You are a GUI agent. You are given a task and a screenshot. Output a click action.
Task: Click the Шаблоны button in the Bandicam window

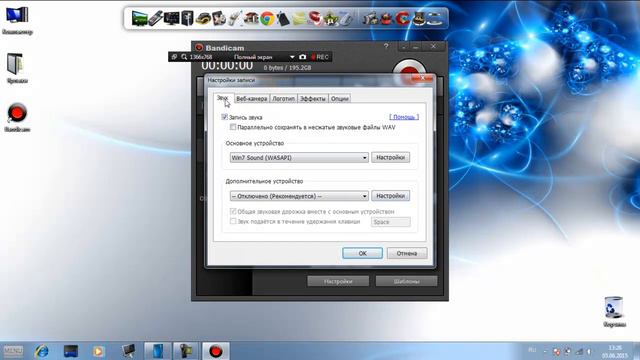[x=407, y=281]
